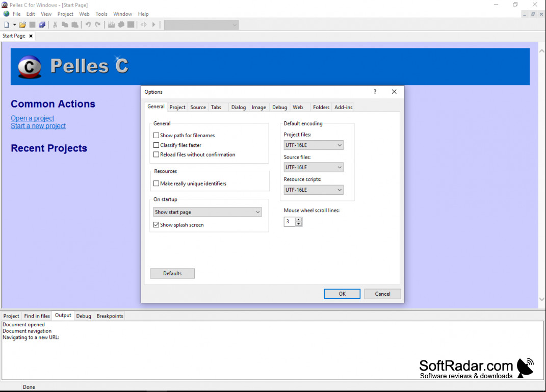Switch to the Project tab in Options
This screenshot has height=392, width=546.
click(177, 107)
